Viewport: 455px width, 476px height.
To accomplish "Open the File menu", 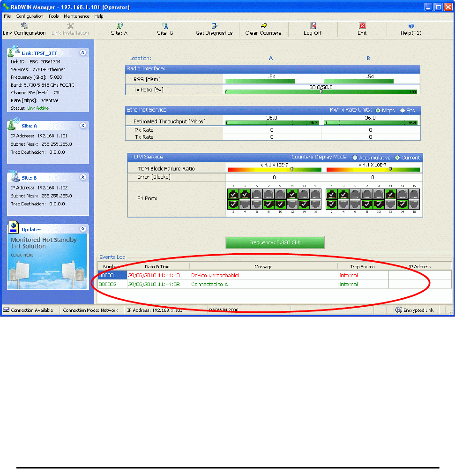I will click(7, 16).
